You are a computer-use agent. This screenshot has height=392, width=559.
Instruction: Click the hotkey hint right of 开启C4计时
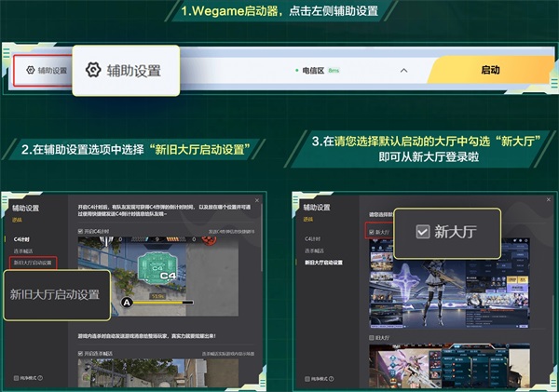(x=231, y=232)
